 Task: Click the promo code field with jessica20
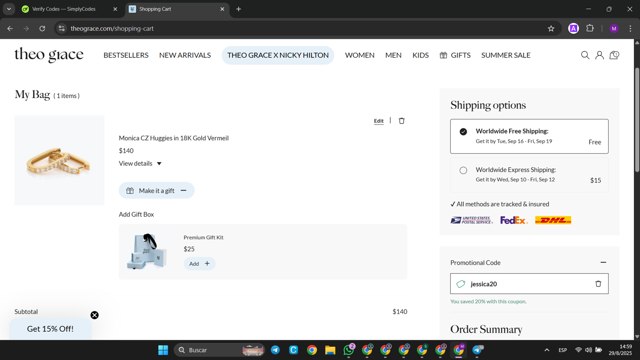pyautogui.click(x=529, y=284)
